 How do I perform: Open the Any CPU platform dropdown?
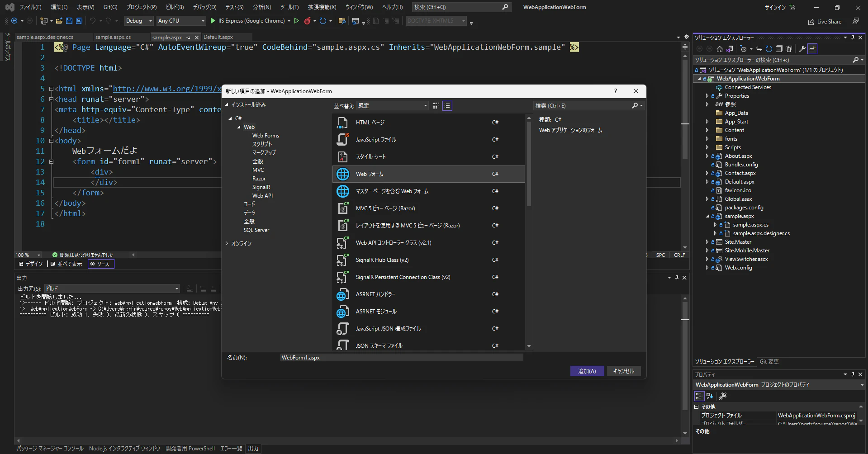[x=181, y=21]
